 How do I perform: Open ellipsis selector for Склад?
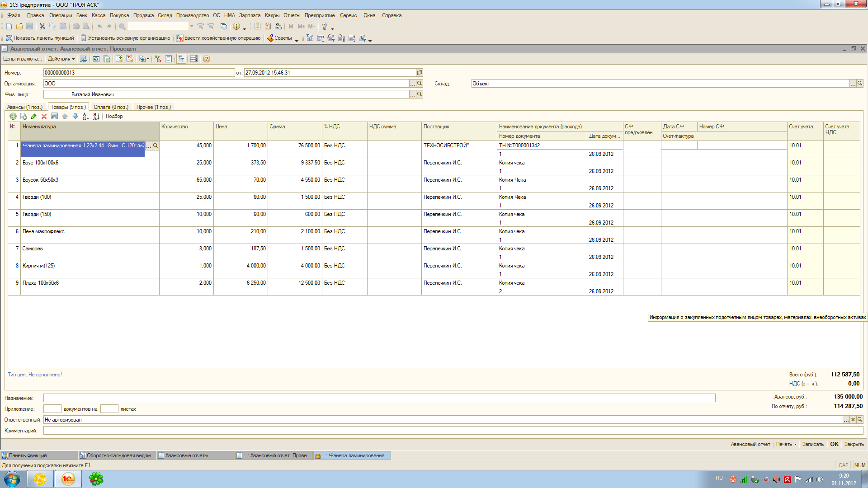853,84
